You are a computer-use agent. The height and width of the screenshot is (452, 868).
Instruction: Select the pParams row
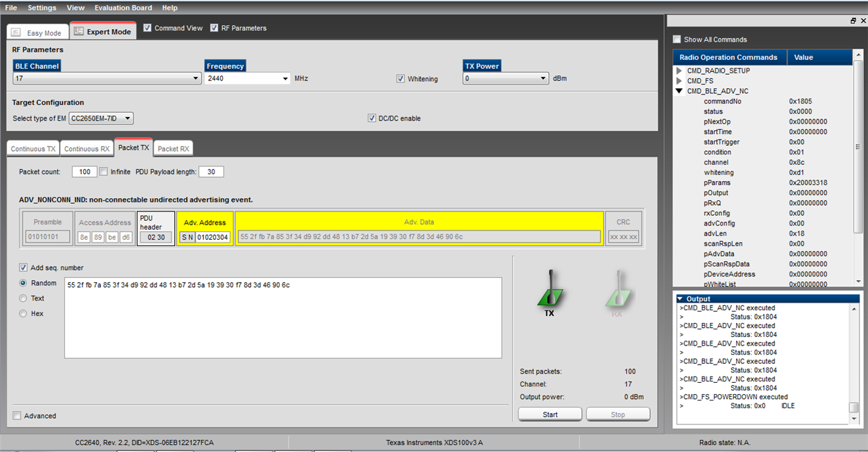[764, 183]
